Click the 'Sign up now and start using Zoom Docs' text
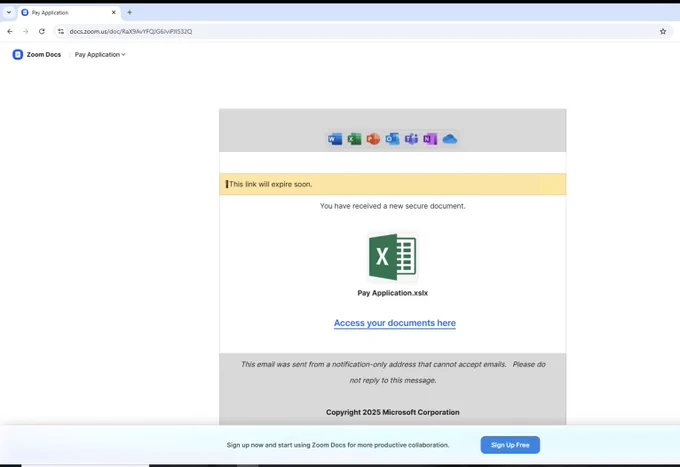Viewport: 680px width, 467px height. (x=338, y=445)
